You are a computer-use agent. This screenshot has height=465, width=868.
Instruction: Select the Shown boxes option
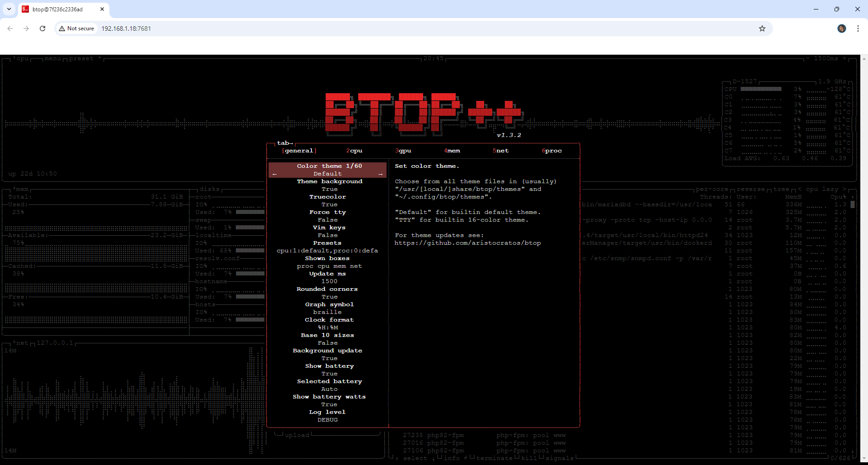click(x=327, y=258)
